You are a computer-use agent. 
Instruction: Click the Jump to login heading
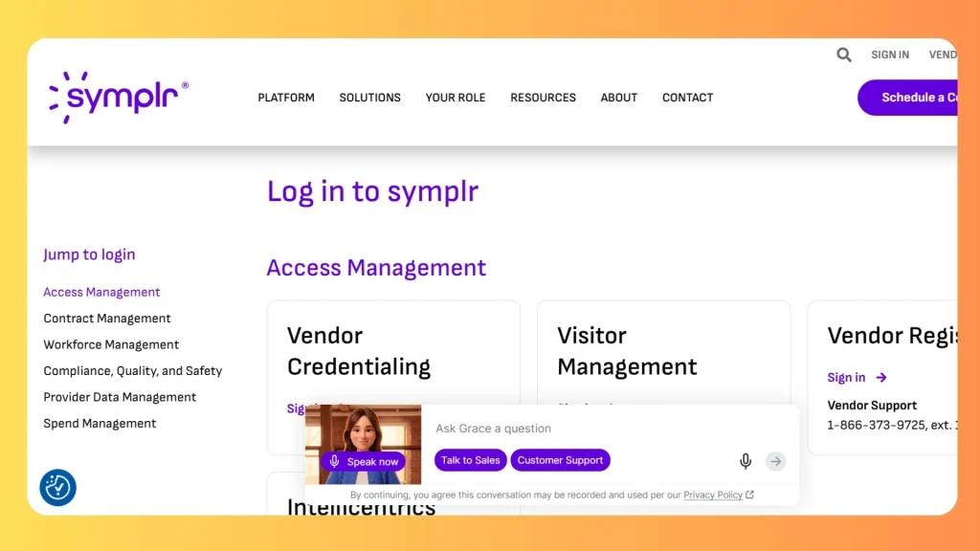coord(89,254)
